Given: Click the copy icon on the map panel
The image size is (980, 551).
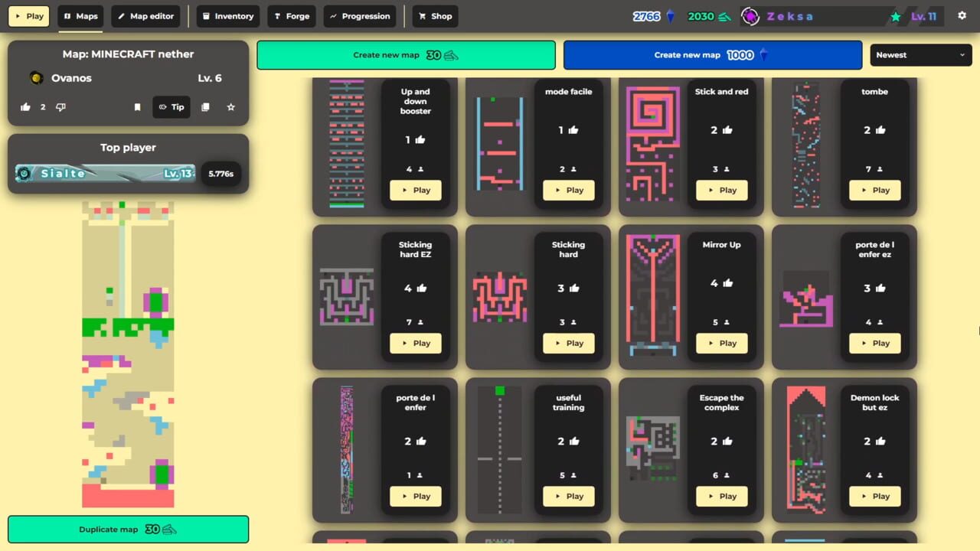Looking at the screenshot, I should 205,107.
